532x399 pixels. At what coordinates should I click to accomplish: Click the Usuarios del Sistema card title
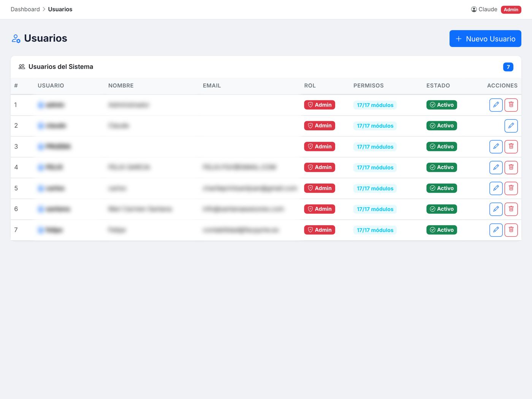[x=61, y=67]
